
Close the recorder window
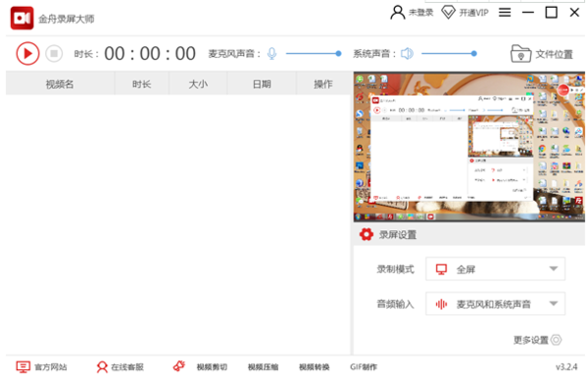coord(574,13)
